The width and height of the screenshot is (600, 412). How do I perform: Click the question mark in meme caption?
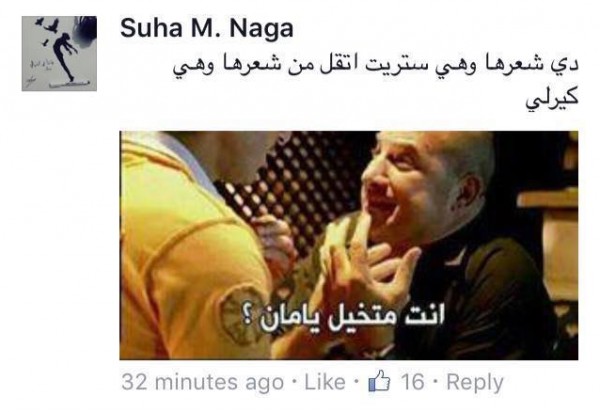point(248,320)
